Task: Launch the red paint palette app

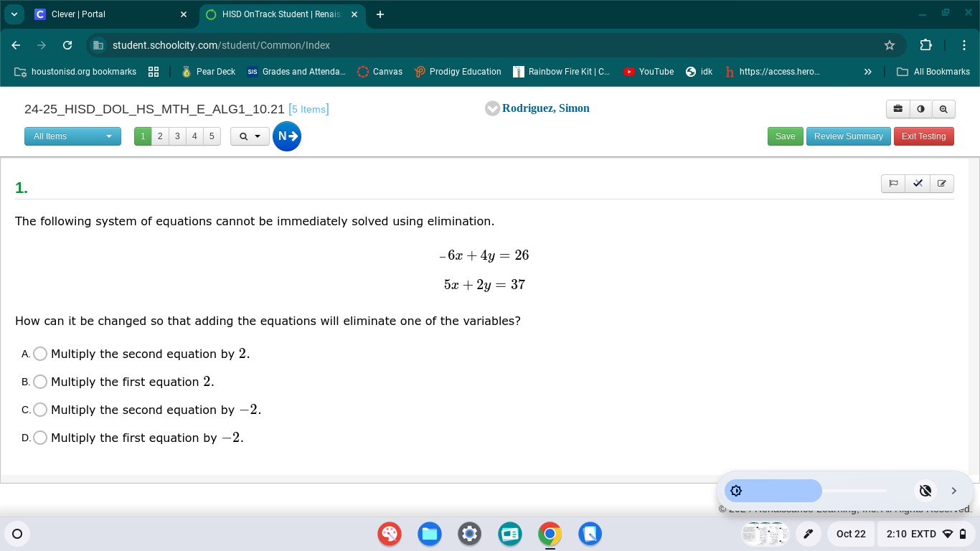Action: click(390, 534)
